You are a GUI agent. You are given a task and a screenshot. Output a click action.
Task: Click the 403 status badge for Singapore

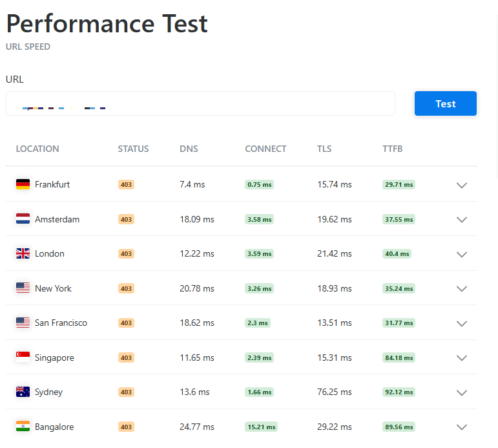126,357
